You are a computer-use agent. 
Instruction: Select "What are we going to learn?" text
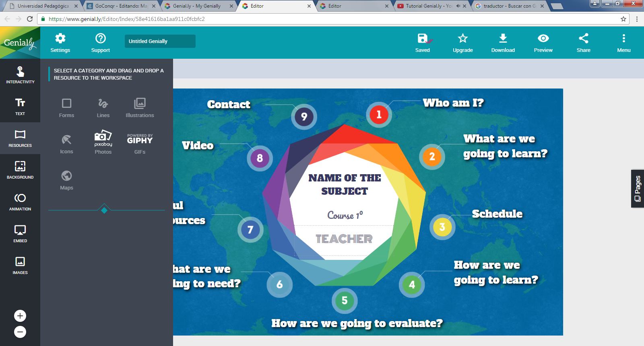[x=505, y=146]
